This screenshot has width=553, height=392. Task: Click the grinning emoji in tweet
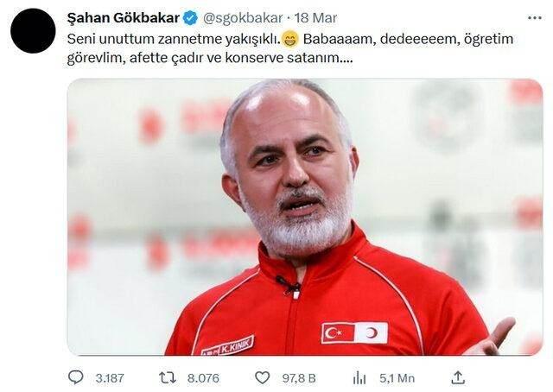coord(290,39)
